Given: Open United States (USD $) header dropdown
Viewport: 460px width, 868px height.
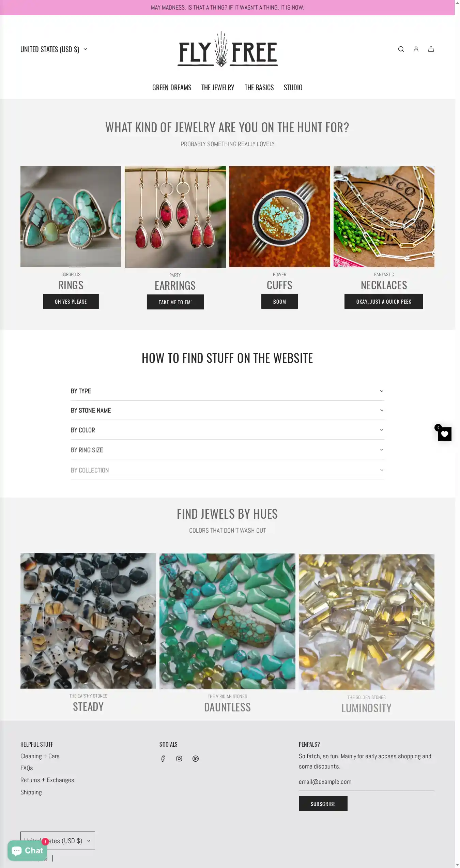Looking at the screenshot, I should point(54,49).
